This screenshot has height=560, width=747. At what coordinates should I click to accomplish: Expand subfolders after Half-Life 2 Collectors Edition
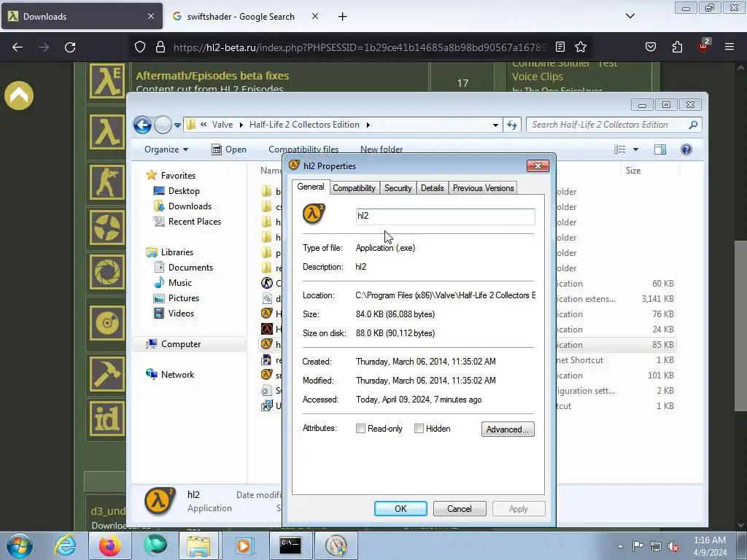pyautogui.click(x=368, y=125)
